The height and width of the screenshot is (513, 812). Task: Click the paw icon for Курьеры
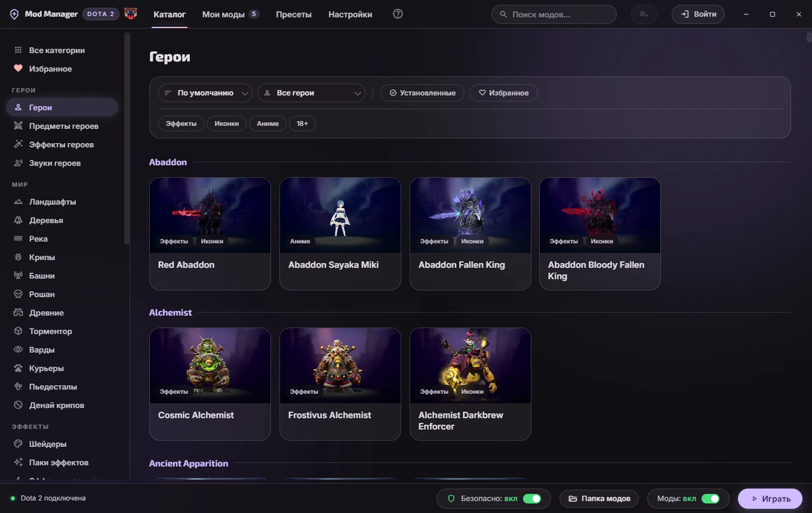coord(18,369)
